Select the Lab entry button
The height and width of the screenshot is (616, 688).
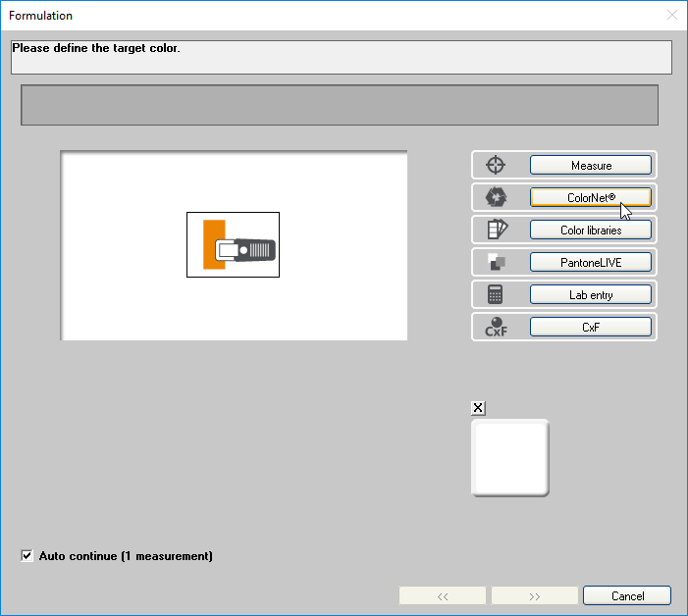(590, 294)
